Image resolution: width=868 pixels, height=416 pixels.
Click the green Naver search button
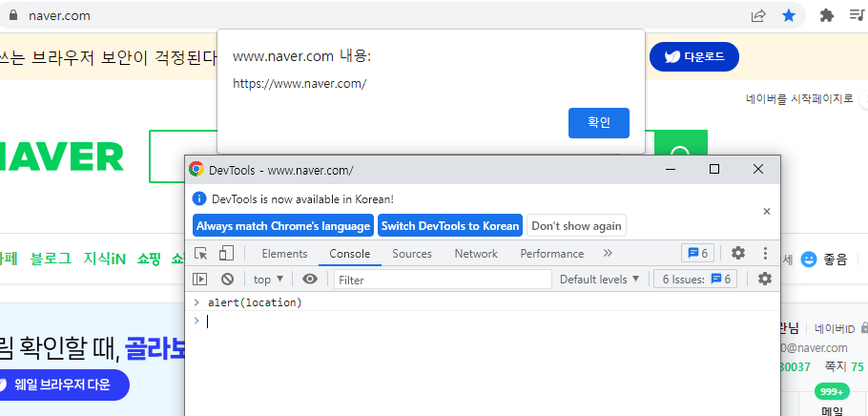(680, 143)
